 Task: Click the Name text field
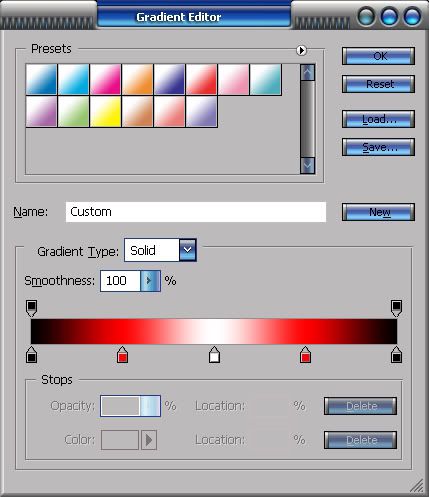pos(196,212)
